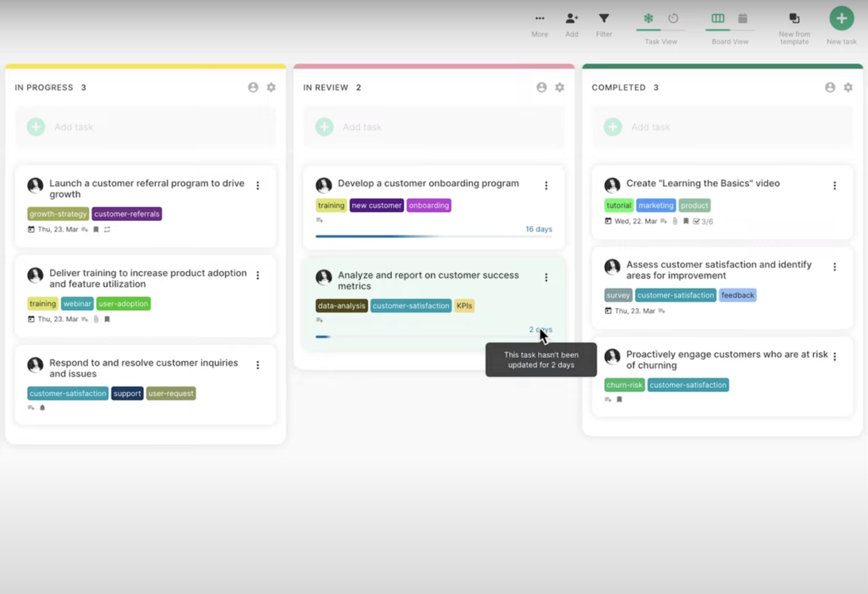Open the three-dot menu on Develop onboarding program task
868x594 pixels.
tap(546, 186)
